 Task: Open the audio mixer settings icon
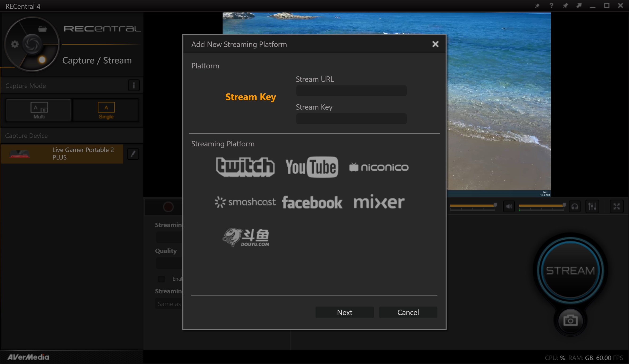click(x=592, y=207)
